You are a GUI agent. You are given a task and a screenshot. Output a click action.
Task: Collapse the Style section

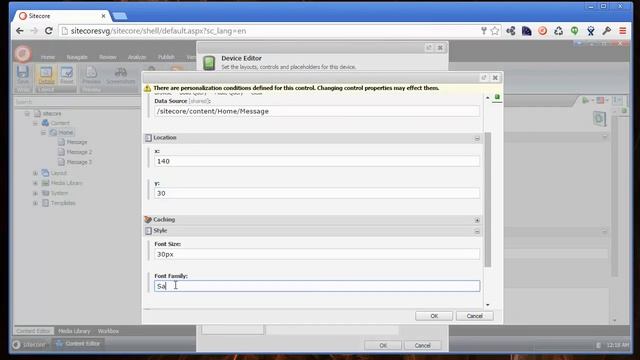point(477,231)
